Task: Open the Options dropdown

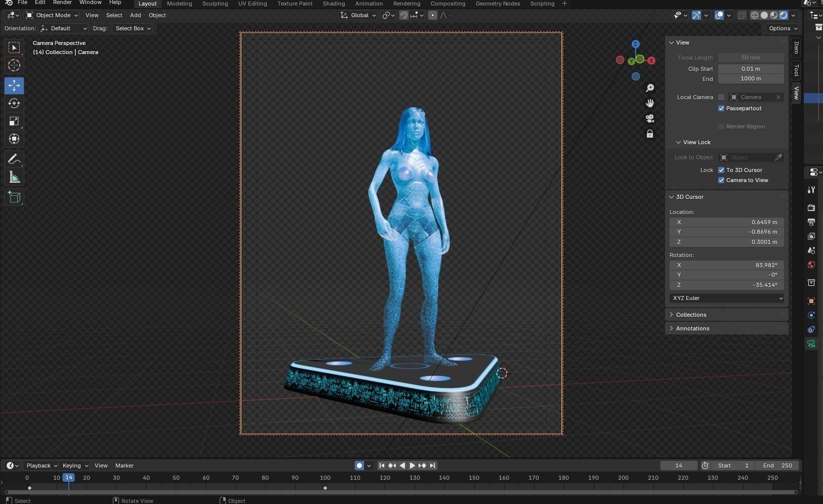Action: [783, 28]
